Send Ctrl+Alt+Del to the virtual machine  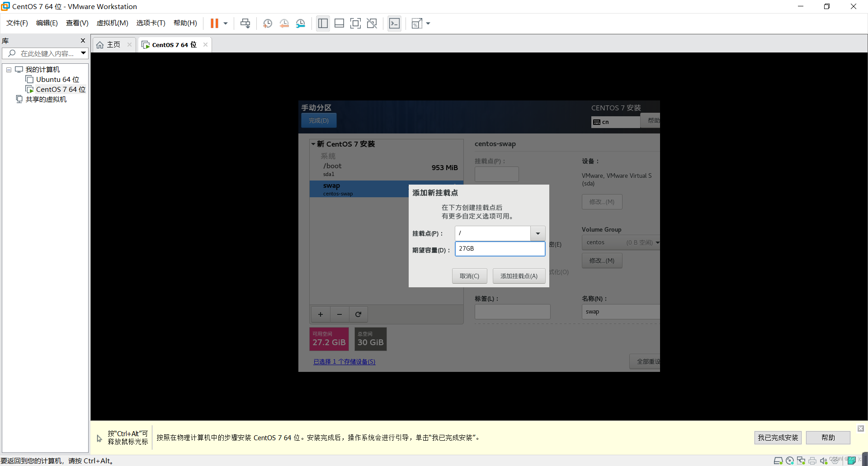coord(245,24)
